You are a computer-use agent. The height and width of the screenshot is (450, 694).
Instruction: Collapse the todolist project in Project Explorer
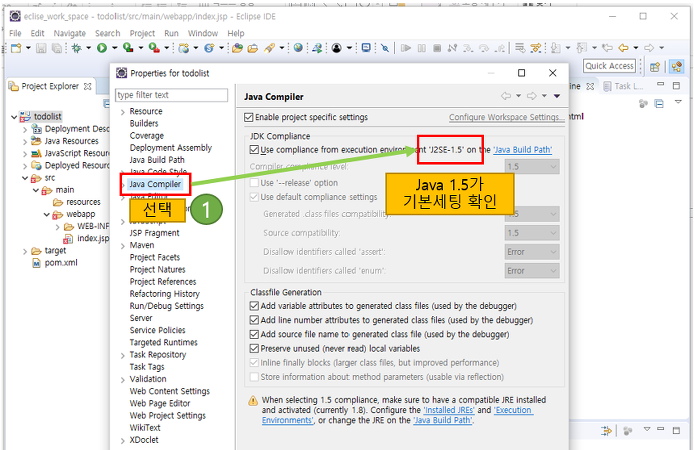pos(14,117)
